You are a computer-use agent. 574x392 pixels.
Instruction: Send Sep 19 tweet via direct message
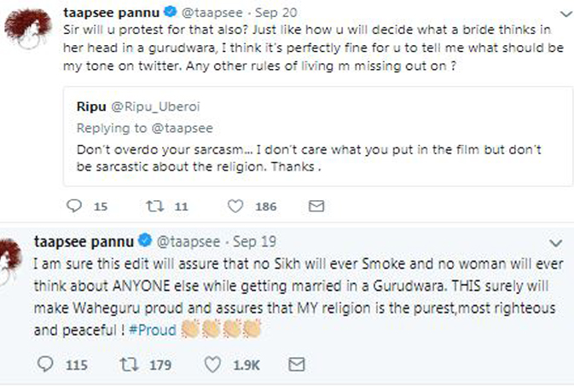pyautogui.click(x=297, y=366)
